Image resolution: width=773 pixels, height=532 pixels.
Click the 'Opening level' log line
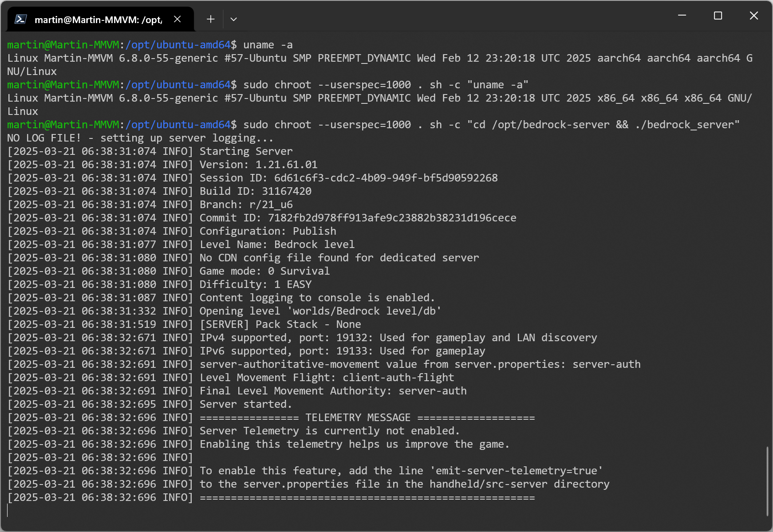tap(320, 311)
